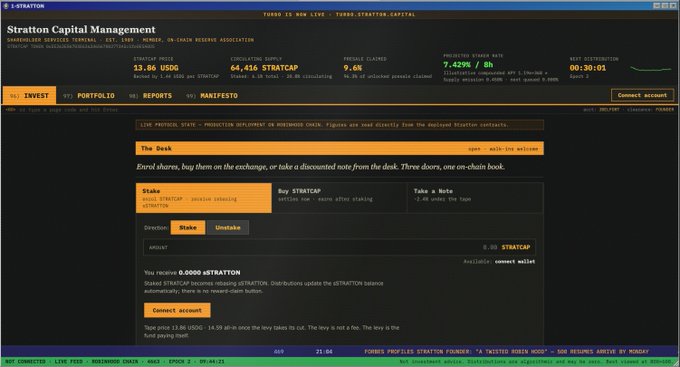Maximize the I-STRATTON window
Viewport: 680px width, 367px height.
pyautogui.click(x=664, y=6)
